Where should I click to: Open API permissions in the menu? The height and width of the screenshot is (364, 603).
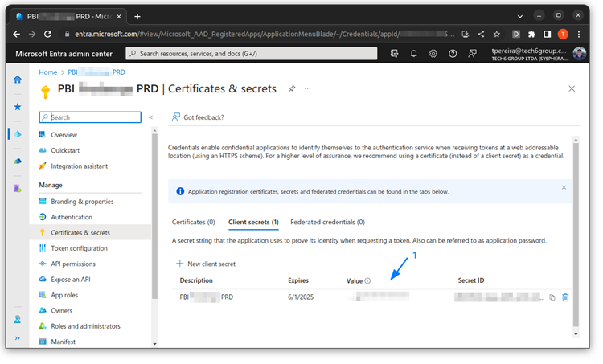click(x=73, y=264)
